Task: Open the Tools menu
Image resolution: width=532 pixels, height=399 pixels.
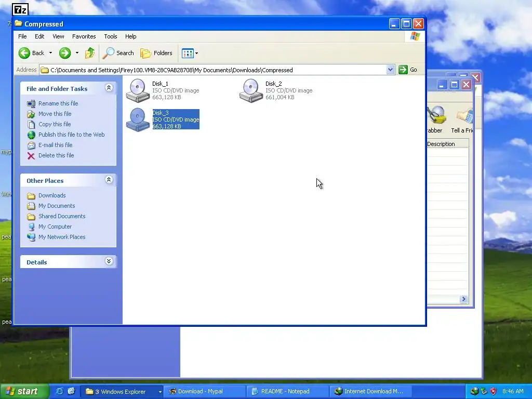Action: click(x=110, y=36)
